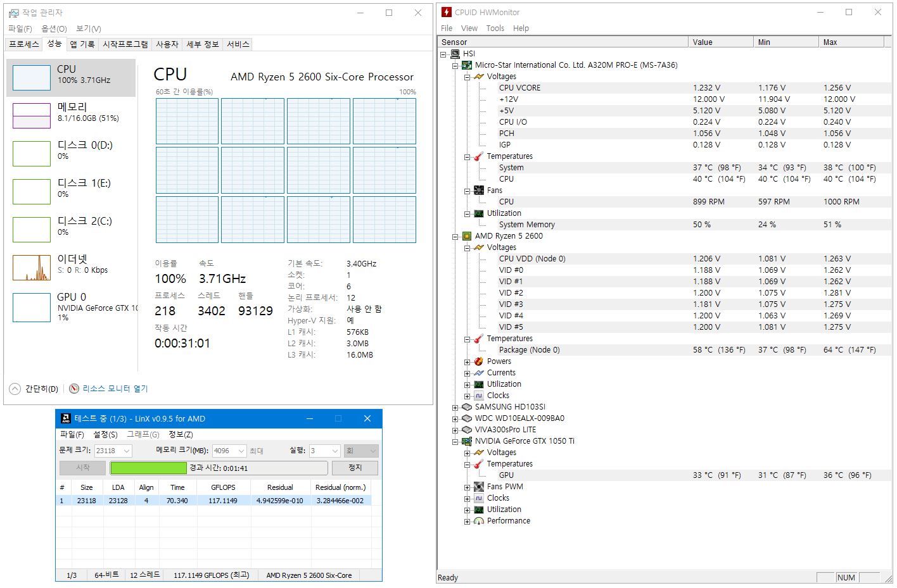Click the WDC WD10EALX drive icon
The width and height of the screenshot is (897, 588).
click(467, 418)
